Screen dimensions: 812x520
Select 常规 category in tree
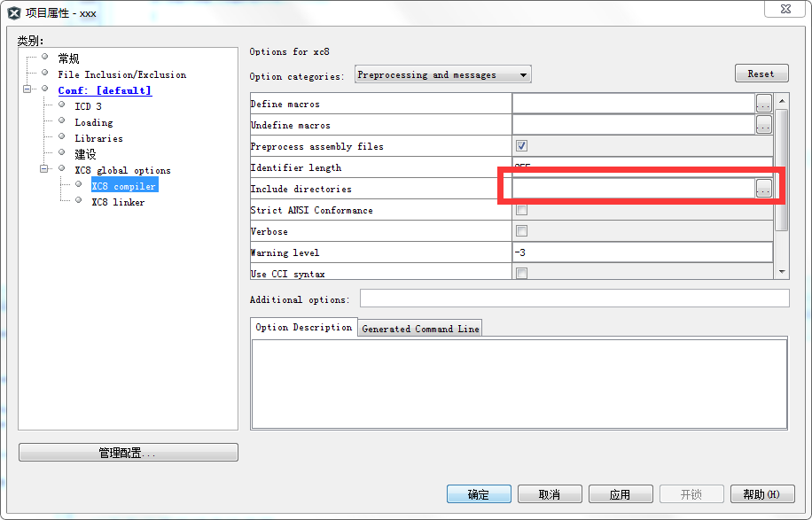[x=68, y=58]
